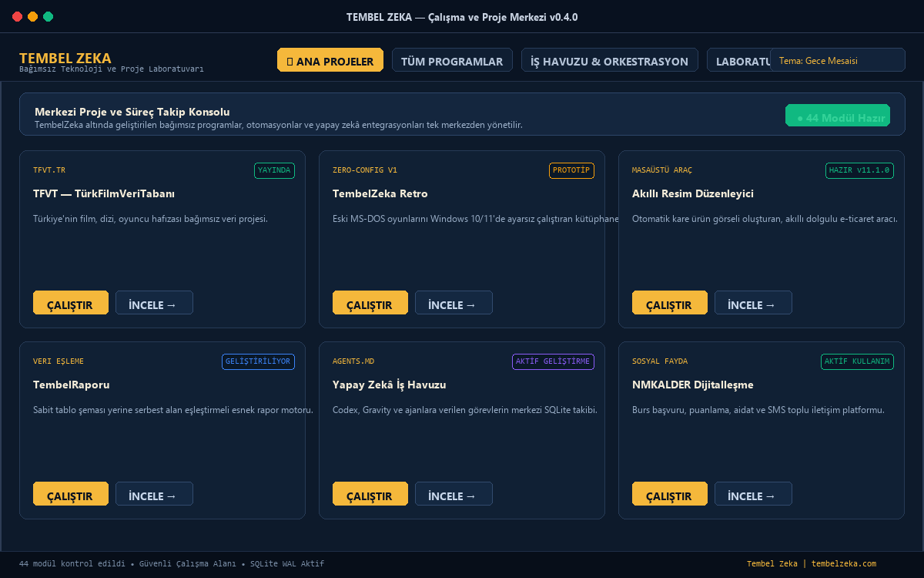Image resolution: width=924 pixels, height=578 pixels.
Task: Select the Akıllı Resim Düzenleyici title
Action: click(x=693, y=193)
